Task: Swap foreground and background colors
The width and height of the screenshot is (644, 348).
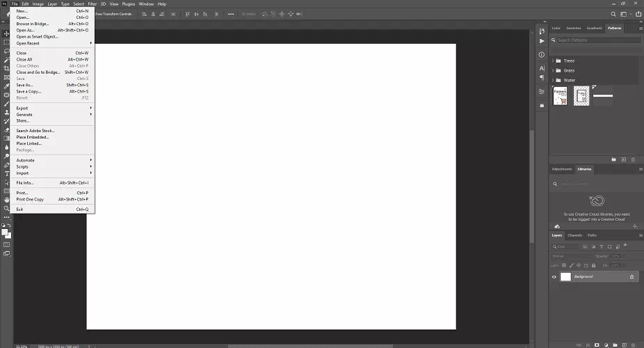Action: tap(9, 226)
